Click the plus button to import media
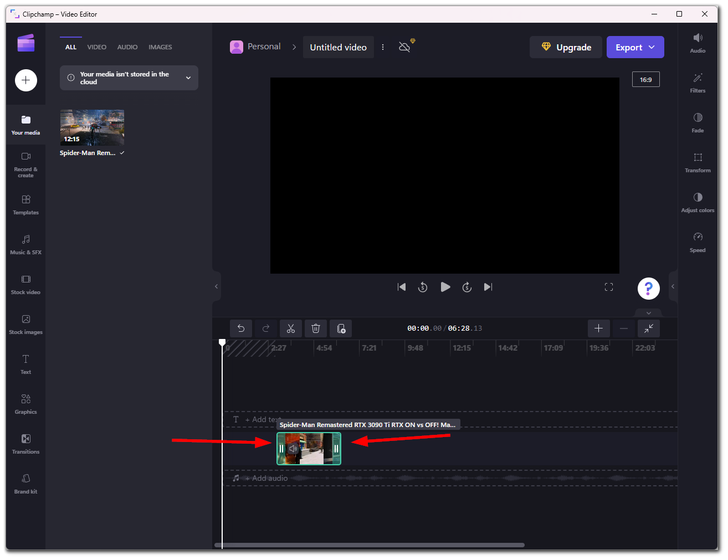The width and height of the screenshot is (728, 560). (25, 80)
